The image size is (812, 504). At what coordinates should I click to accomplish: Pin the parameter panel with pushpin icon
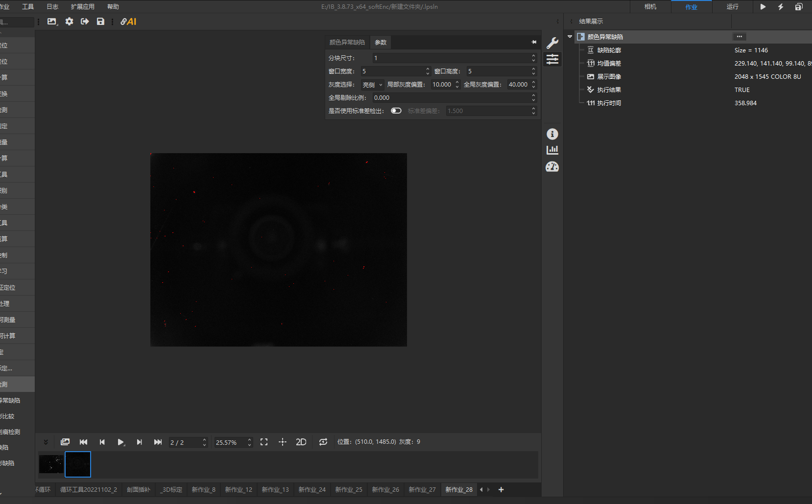pos(534,42)
